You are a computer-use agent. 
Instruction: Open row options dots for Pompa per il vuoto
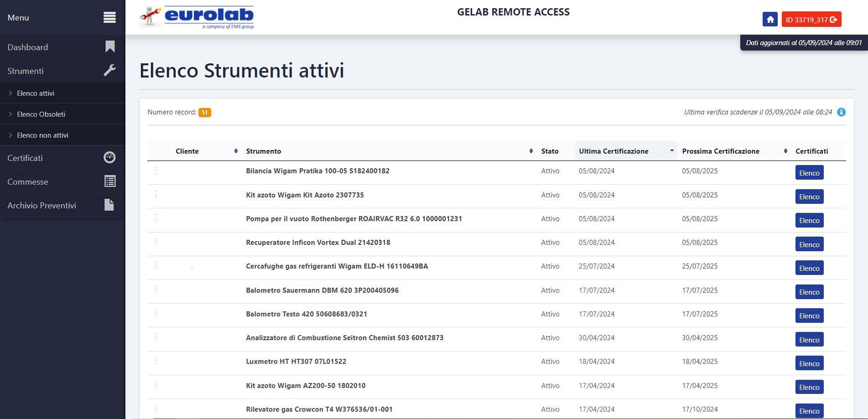[x=156, y=218]
